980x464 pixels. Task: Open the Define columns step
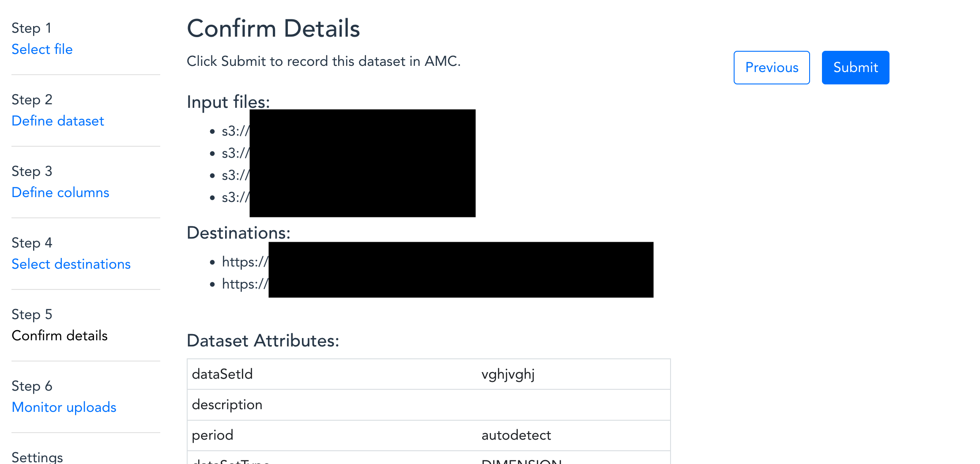(60, 192)
